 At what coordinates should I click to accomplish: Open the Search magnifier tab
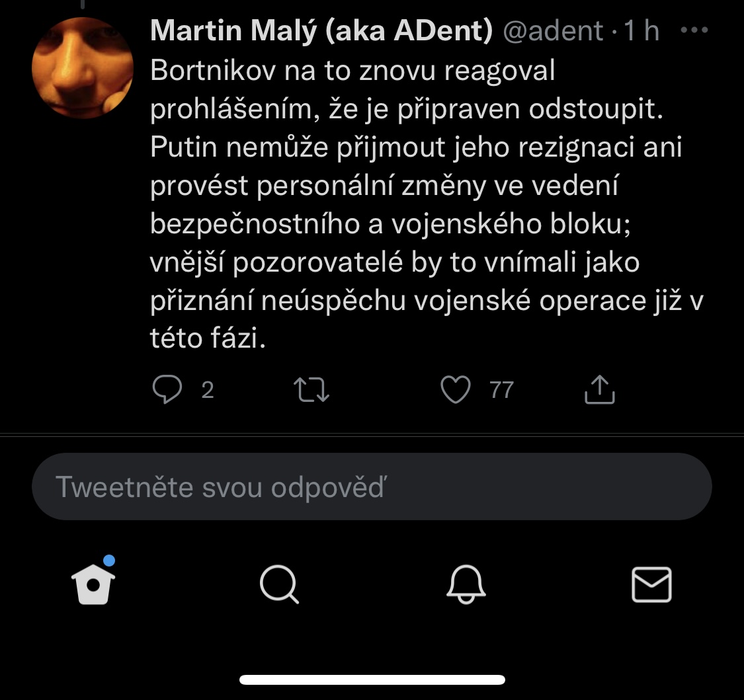(279, 584)
